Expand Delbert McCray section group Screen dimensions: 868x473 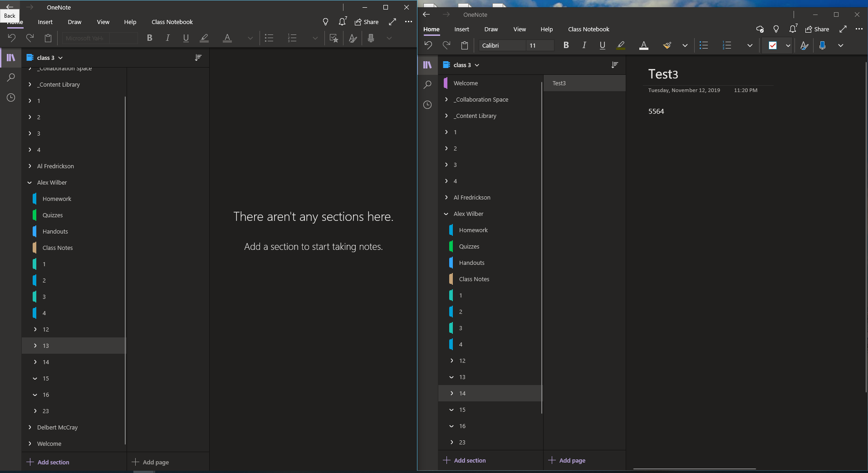(x=30, y=427)
